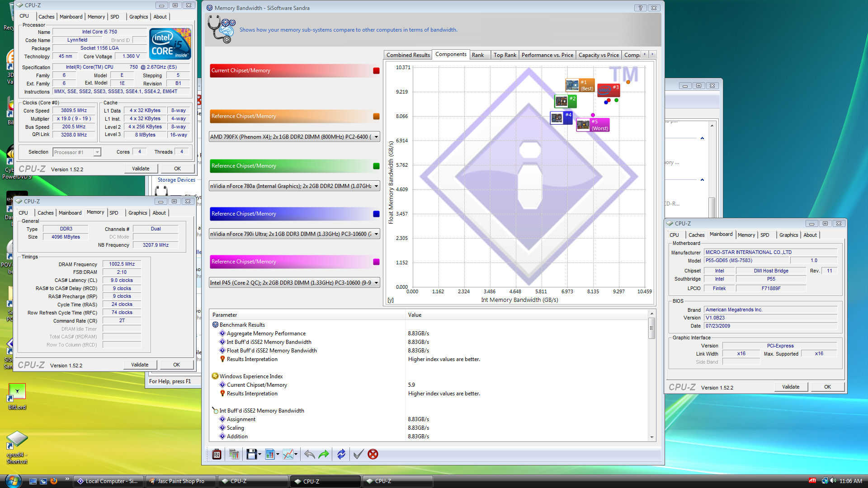The image size is (868, 488).
Task: Click the magenta Reference Chipset color swatch
Action: click(376, 262)
